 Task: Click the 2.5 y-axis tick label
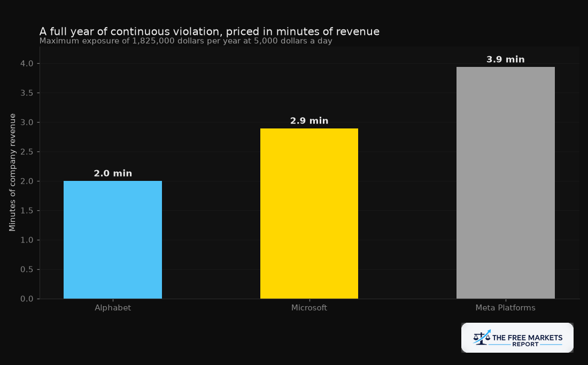[x=27, y=152]
